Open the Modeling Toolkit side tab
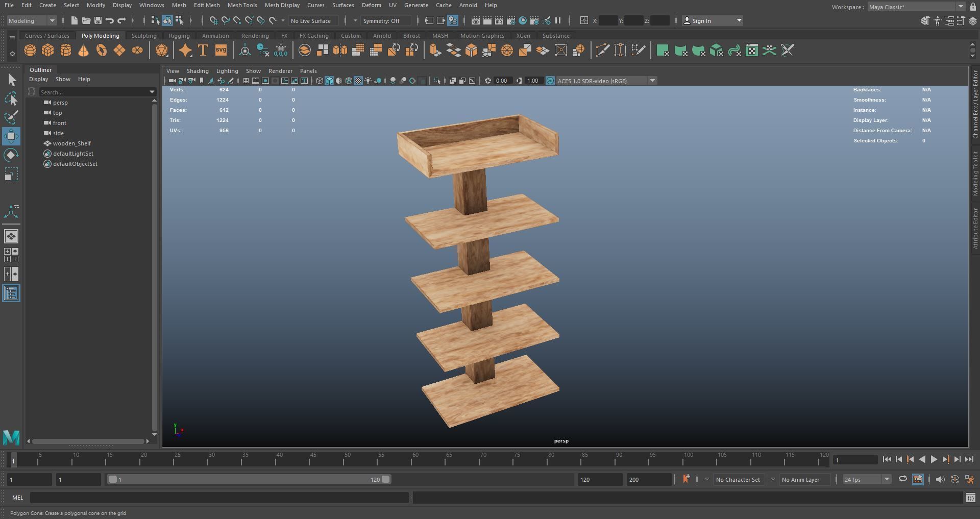 (974, 174)
